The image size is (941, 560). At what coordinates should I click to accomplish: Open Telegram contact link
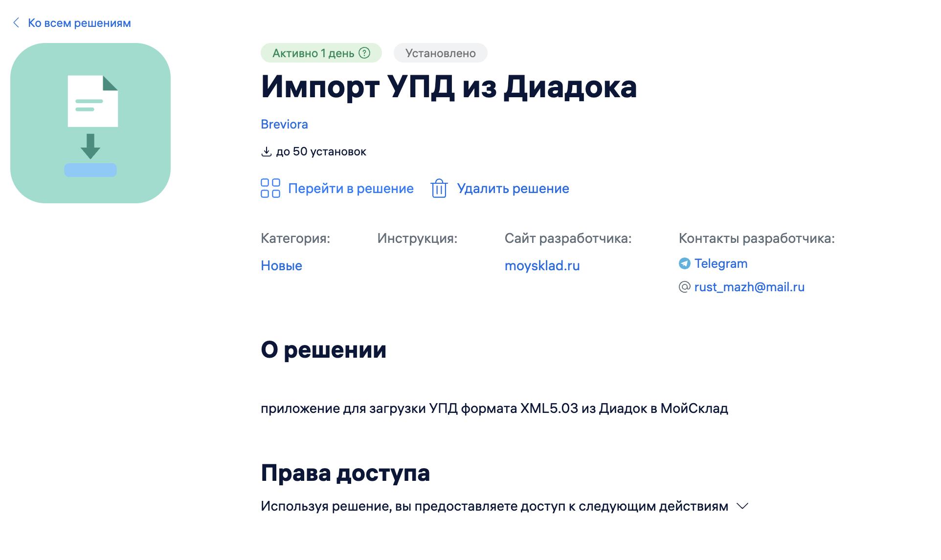pyautogui.click(x=721, y=263)
